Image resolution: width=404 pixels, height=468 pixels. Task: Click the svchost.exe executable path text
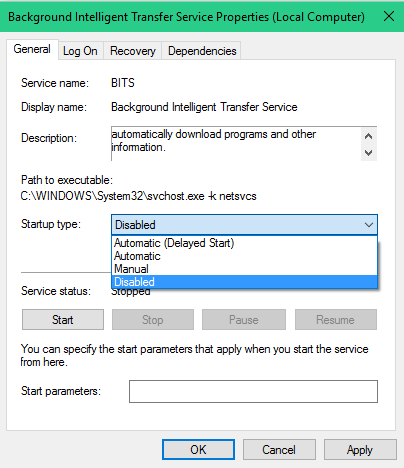[x=138, y=196]
